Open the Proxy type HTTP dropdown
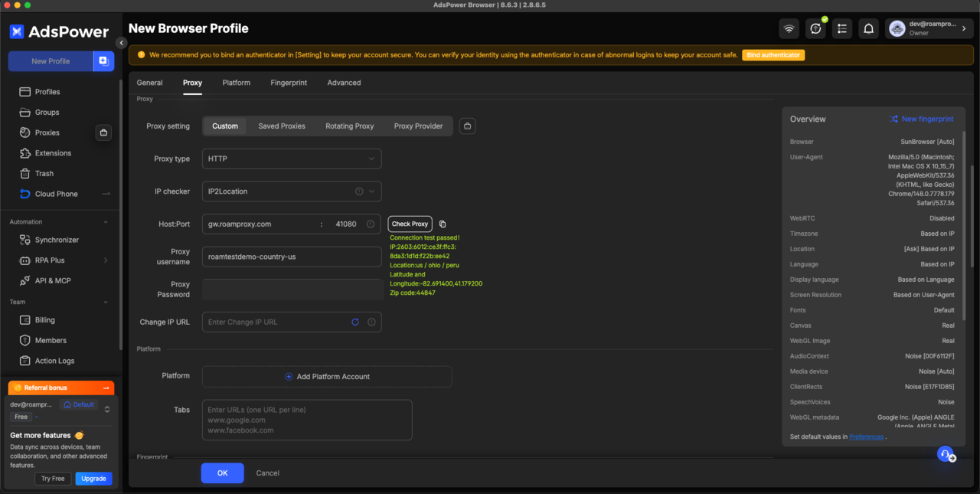The width and height of the screenshot is (980, 494). pos(292,159)
